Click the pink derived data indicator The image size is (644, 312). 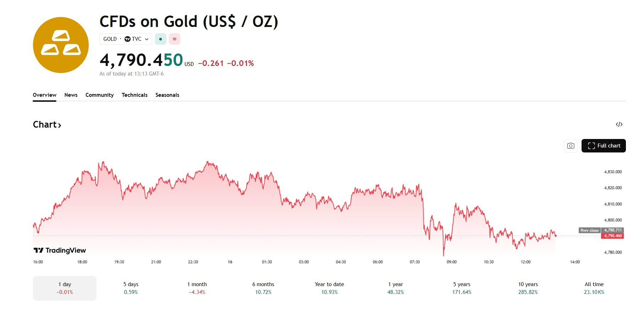point(174,39)
